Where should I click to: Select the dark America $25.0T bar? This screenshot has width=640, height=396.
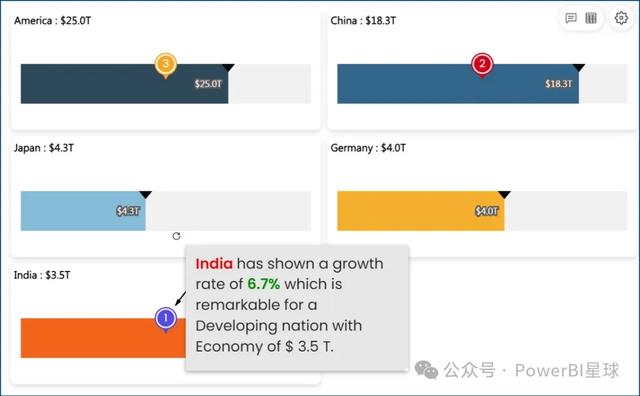pyautogui.click(x=124, y=84)
